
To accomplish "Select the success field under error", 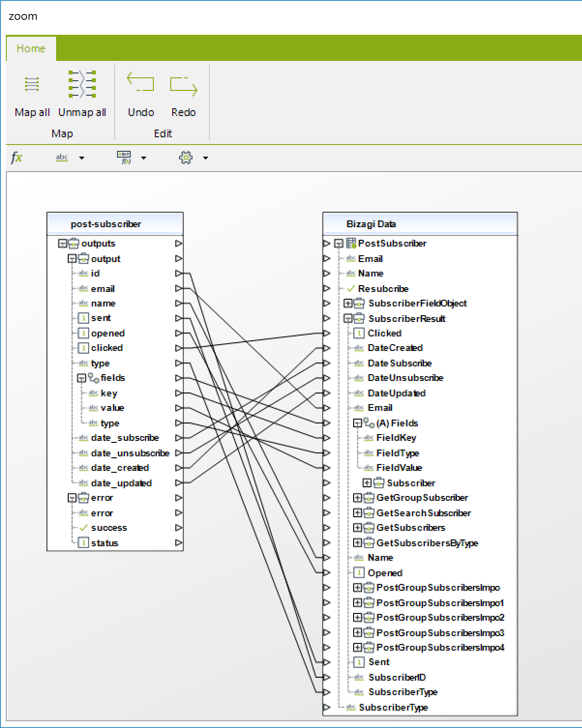I will tap(109, 528).
